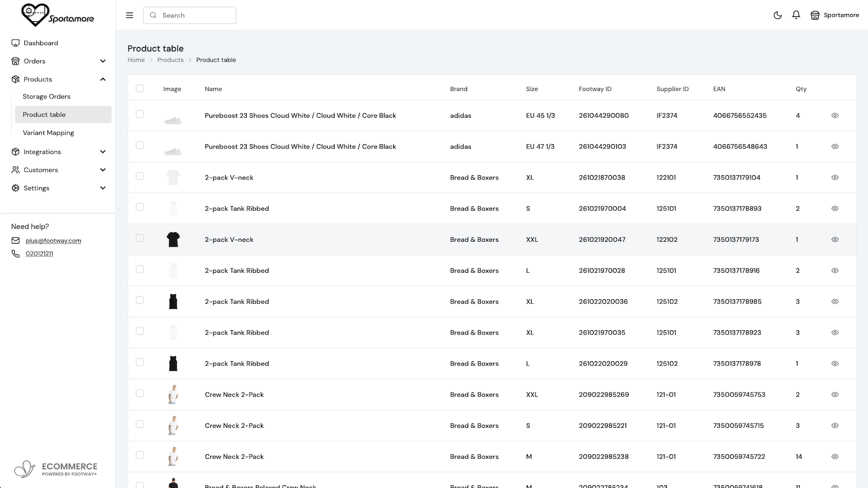
Task: Click black tank thumbnail size L
Action: (x=173, y=363)
